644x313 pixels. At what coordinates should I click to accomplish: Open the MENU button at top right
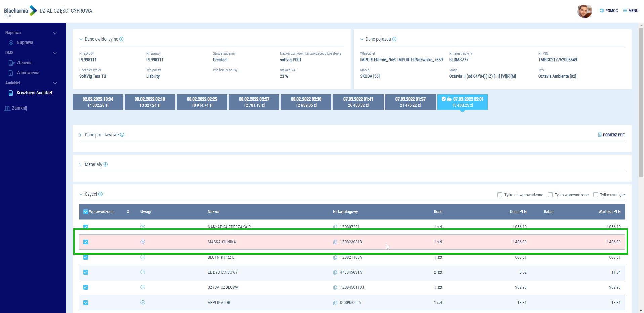(631, 11)
